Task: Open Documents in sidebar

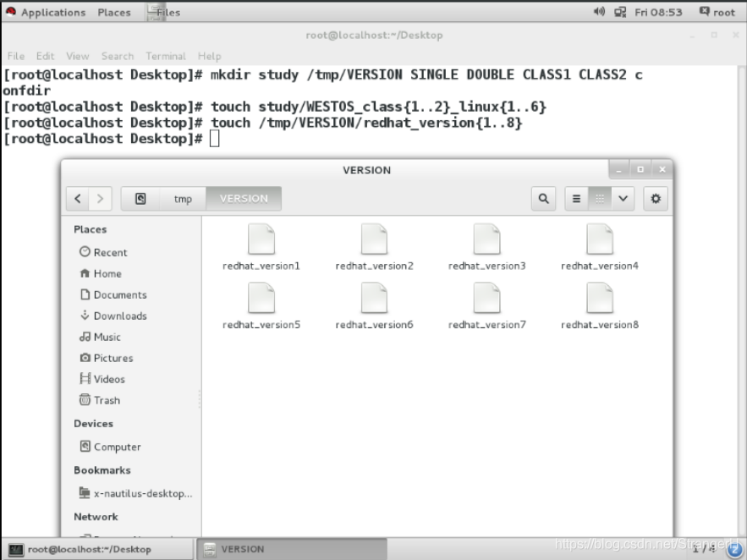Action: 113,294
